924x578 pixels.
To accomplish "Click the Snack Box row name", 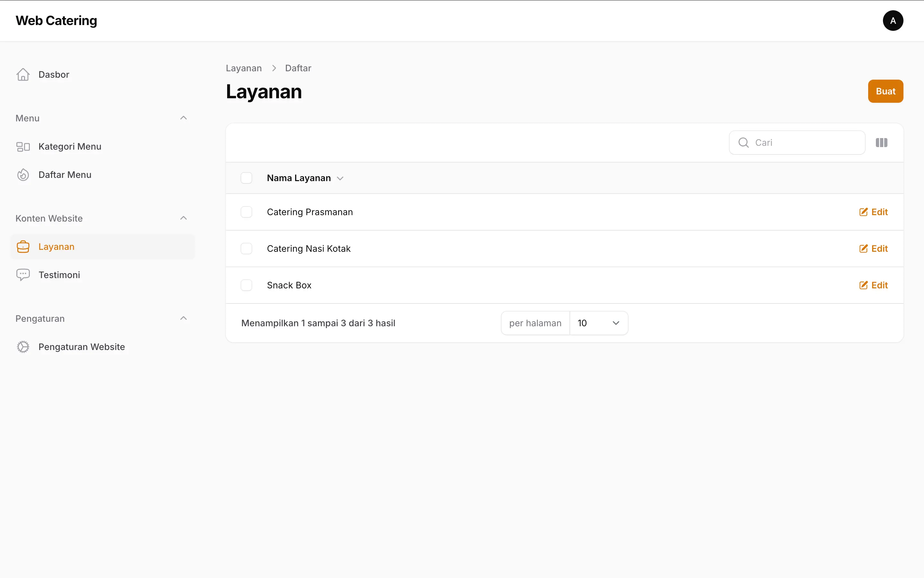I will (289, 285).
